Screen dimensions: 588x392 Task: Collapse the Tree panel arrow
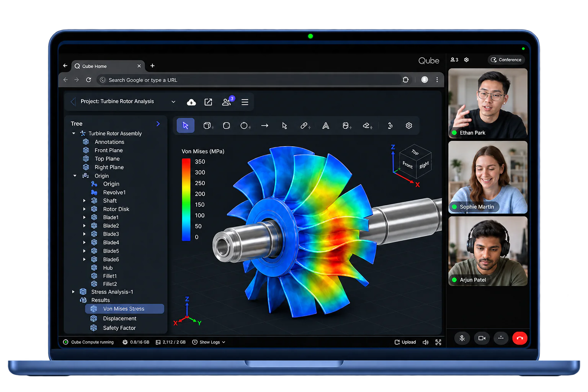click(x=158, y=124)
